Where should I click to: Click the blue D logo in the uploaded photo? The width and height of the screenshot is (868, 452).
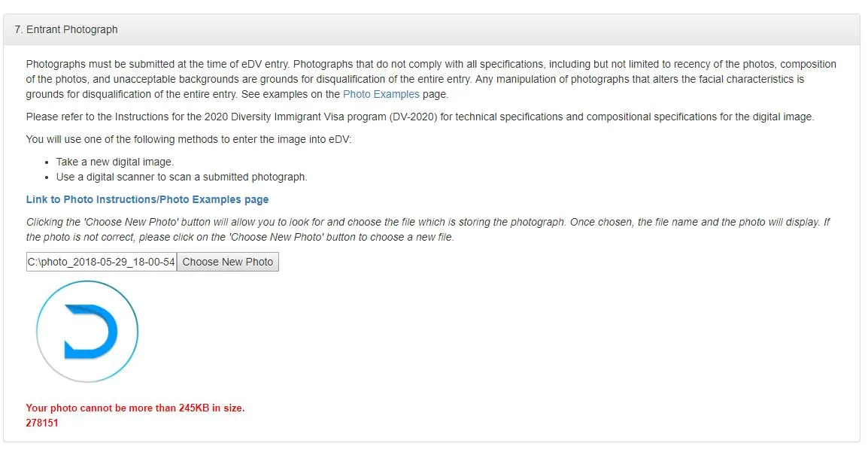coord(91,332)
